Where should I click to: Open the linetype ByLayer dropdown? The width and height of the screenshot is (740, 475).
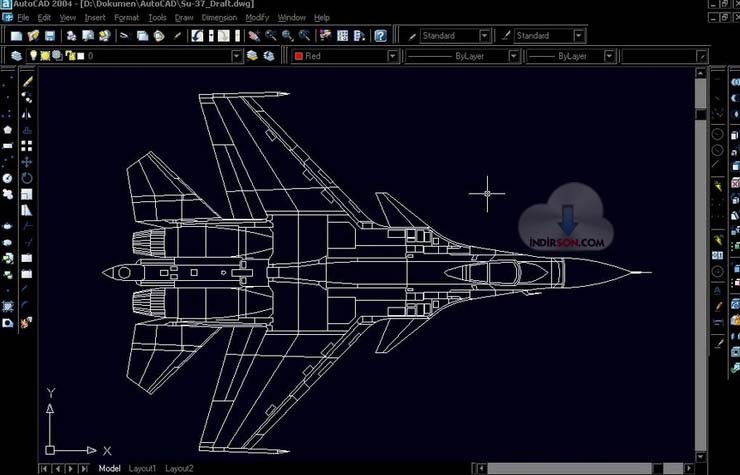(x=514, y=56)
